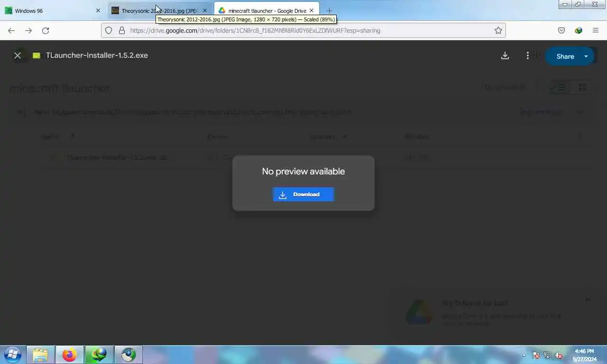Open the three-dot More actions menu
This screenshot has height=364, width=607.
point(527,56)
